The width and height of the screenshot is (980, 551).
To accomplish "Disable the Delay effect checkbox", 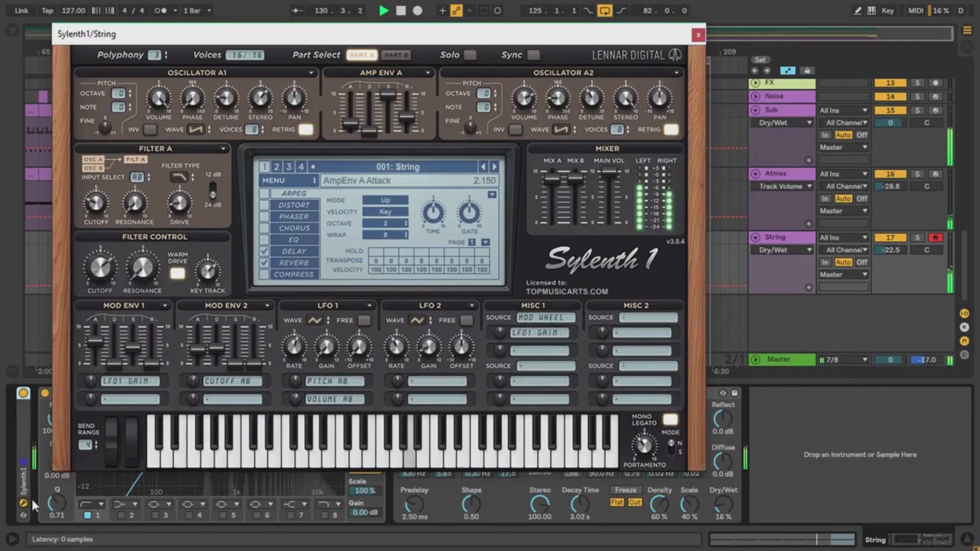I will point(264,251).
